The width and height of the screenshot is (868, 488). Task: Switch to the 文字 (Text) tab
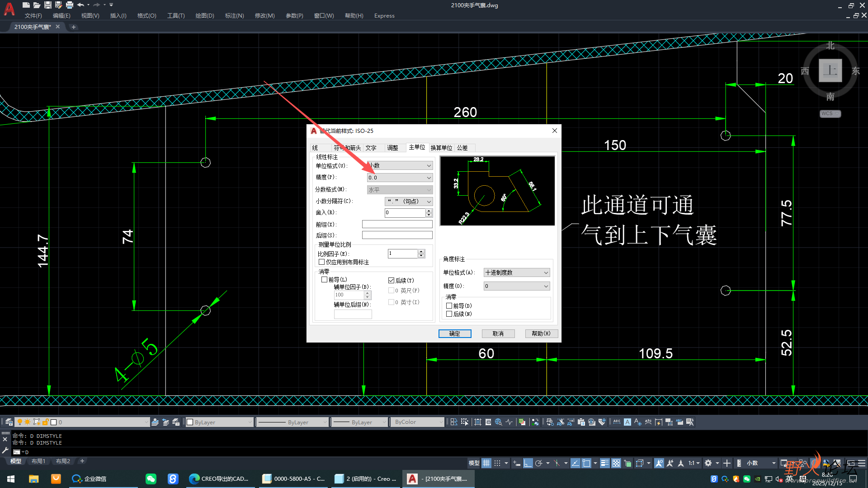pos(371,148)
